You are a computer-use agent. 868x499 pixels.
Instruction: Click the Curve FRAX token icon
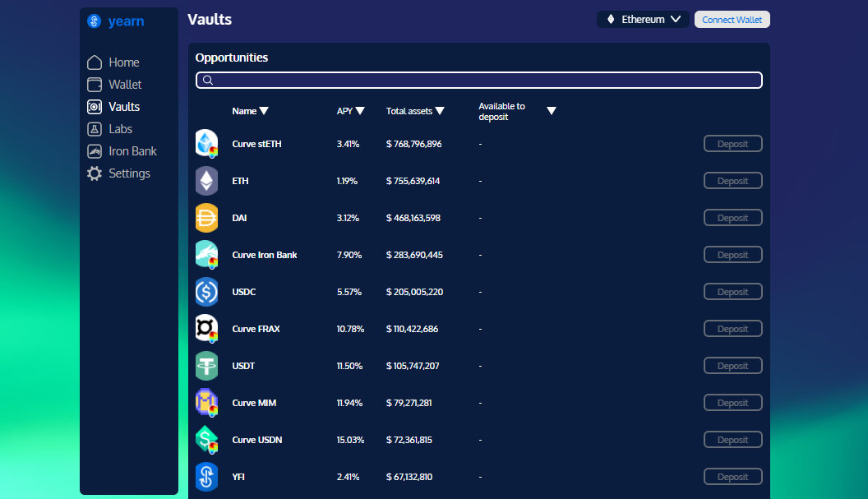[x=206, y=329]
